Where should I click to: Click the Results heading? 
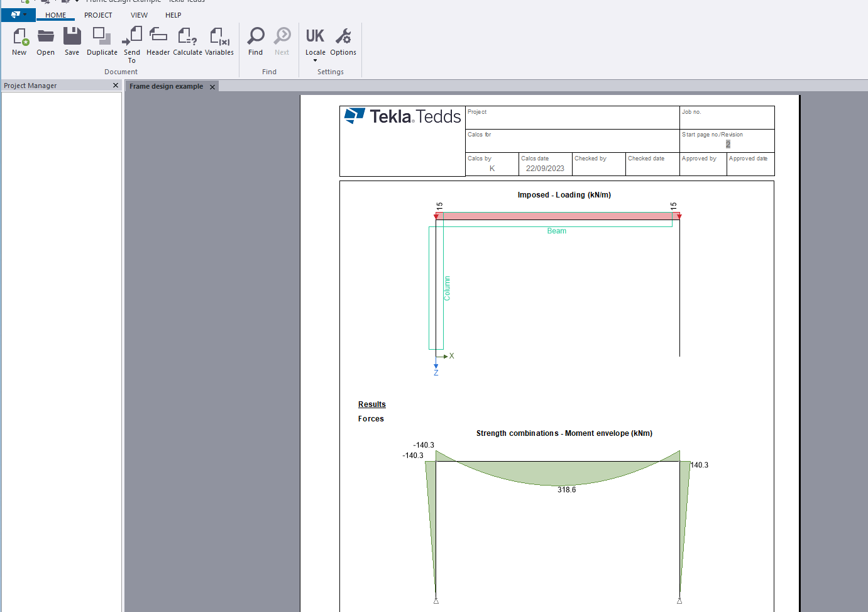pos(372,404)
